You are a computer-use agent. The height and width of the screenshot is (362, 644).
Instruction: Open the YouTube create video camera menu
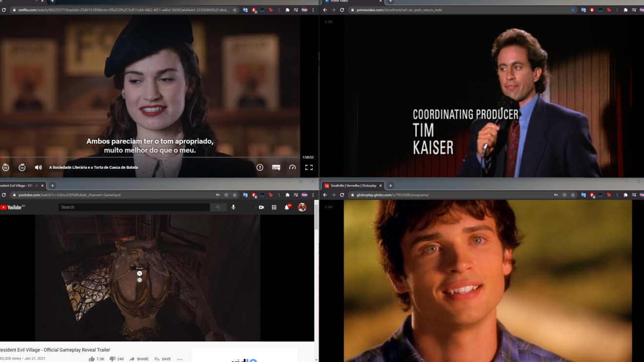pyautogui.click(x=261, y=207)
